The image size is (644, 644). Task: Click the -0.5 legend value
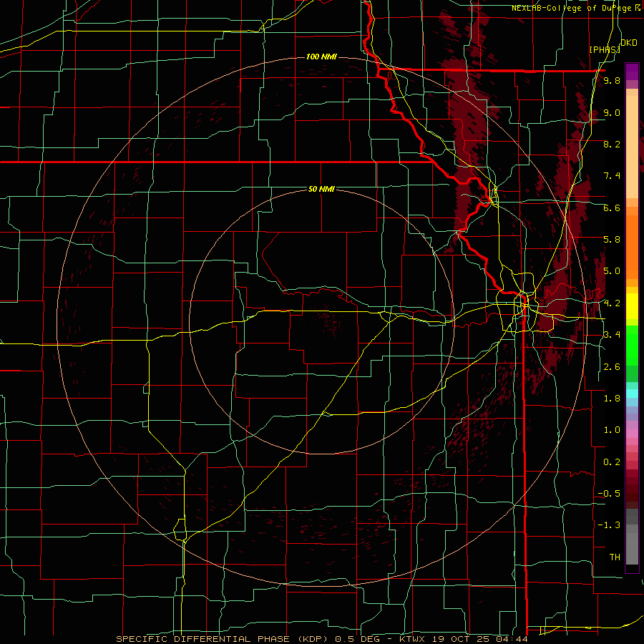609,494
